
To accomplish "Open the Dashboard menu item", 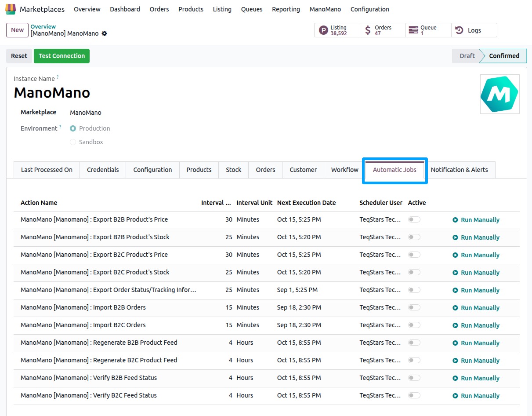I will [x=125, y=9].
